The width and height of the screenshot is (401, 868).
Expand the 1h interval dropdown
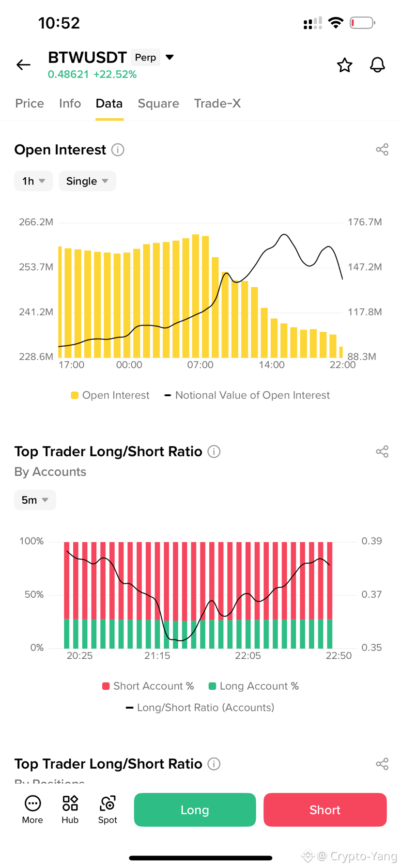(33, 181)
